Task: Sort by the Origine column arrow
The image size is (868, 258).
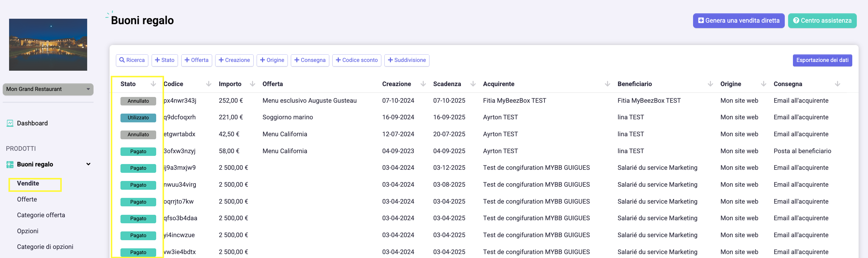Action: (x=764, y=84)
